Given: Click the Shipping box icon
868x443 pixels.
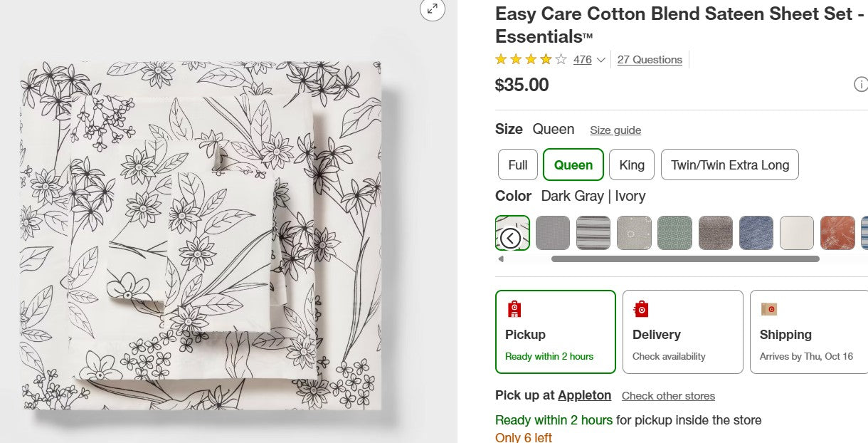Looking at the screenshot, I should pos(768,309).
